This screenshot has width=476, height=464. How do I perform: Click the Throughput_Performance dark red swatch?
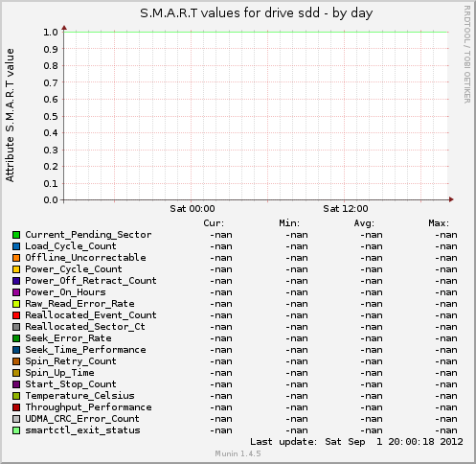pos(16,407)
